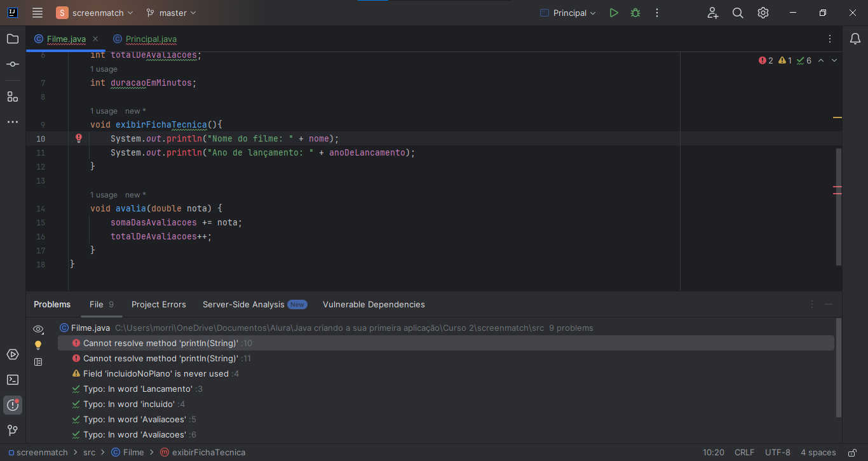868x461 pixels.
Task: Debug the Principal configuration
Action: [x=635, y=13]
